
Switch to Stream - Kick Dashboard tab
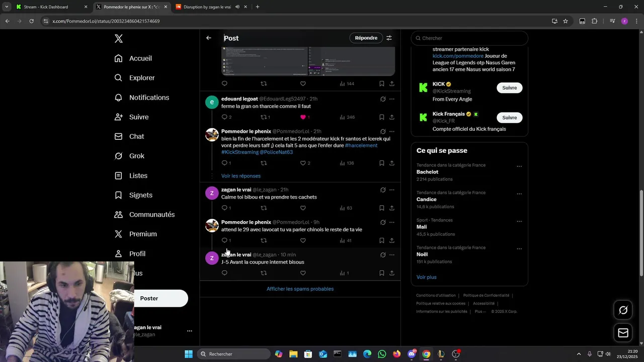pyautogui.click(x=51, y=7)
